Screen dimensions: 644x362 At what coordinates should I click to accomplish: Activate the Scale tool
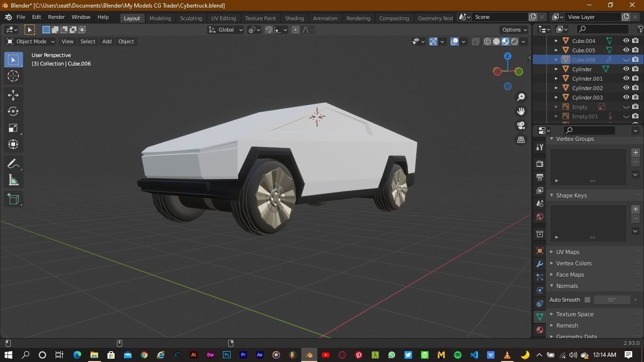pos(13,128)
